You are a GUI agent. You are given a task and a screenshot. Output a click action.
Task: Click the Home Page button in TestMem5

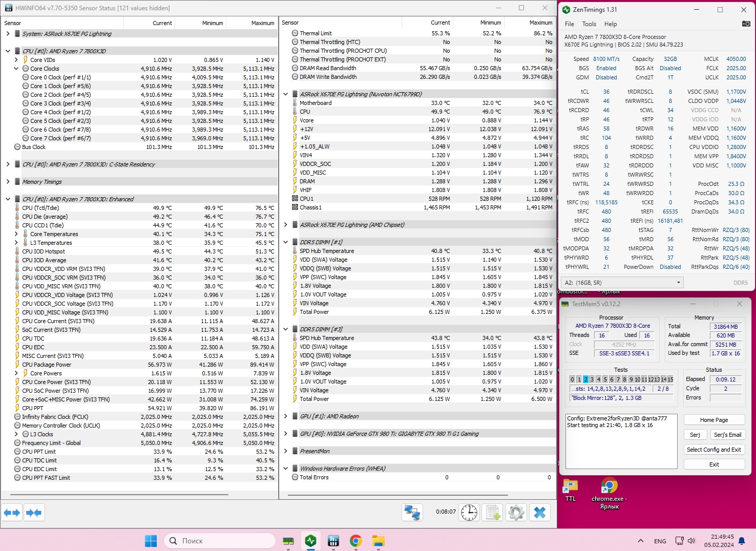pos(714,420)
